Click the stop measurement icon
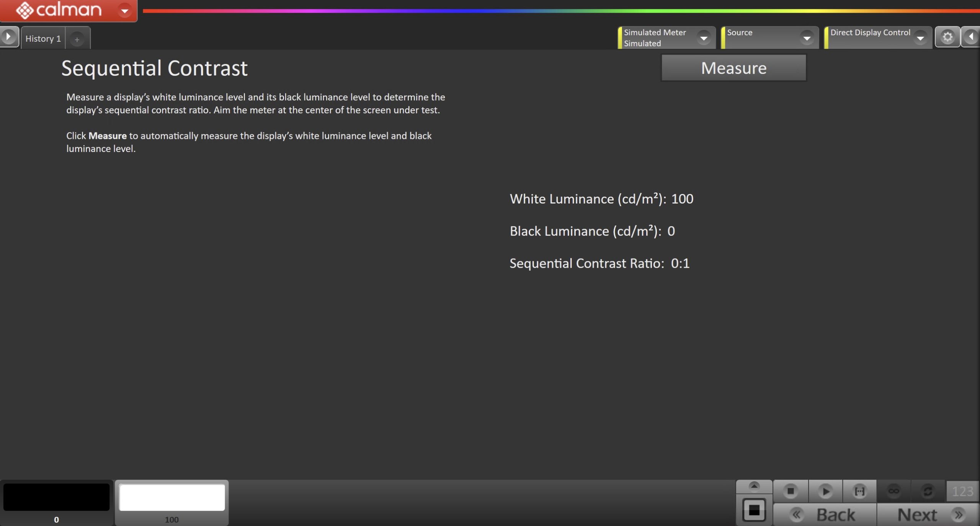 [790, 491]
